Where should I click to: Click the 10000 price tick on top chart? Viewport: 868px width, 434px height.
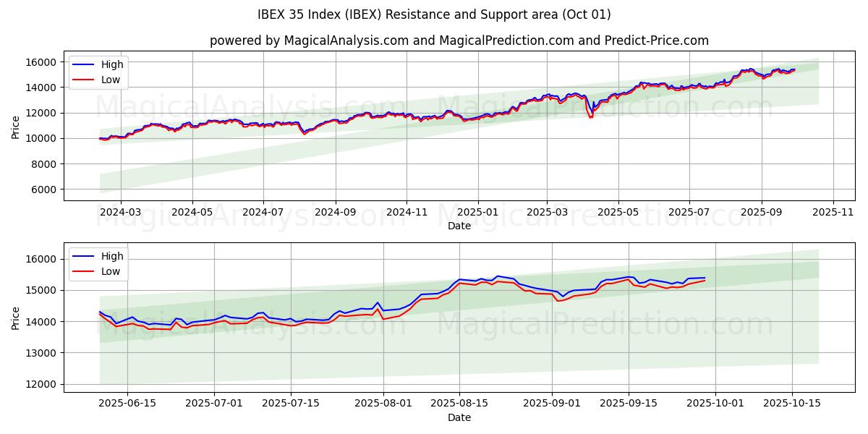(x=42, y=138)
